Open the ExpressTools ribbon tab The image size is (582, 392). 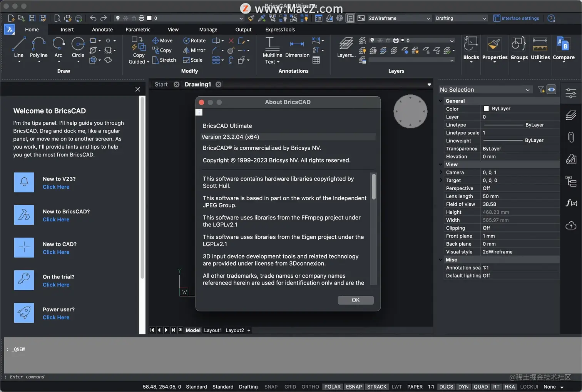280,29
